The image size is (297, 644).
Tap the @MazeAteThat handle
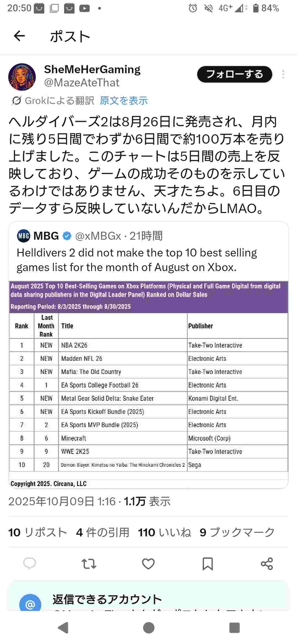click(x=82, y=83)
